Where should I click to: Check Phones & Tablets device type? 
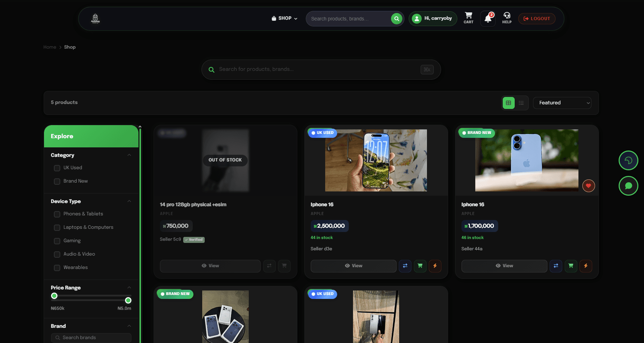click(x=57, y=214)
